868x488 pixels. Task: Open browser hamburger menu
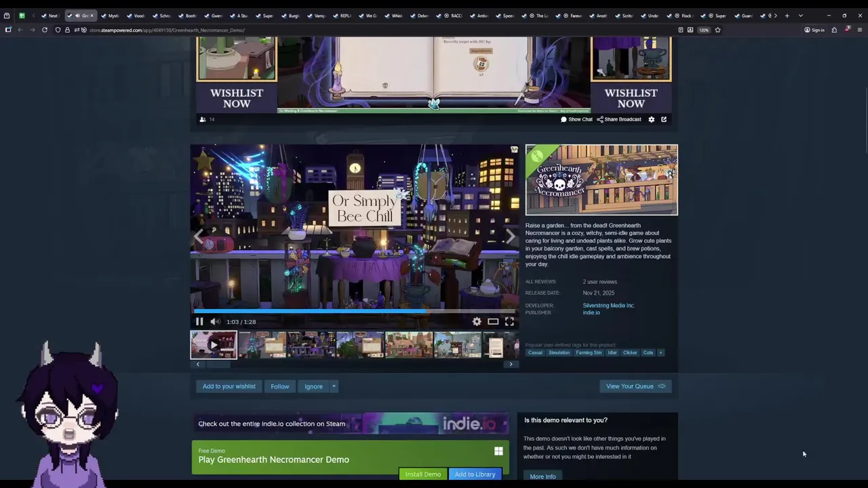860,30
